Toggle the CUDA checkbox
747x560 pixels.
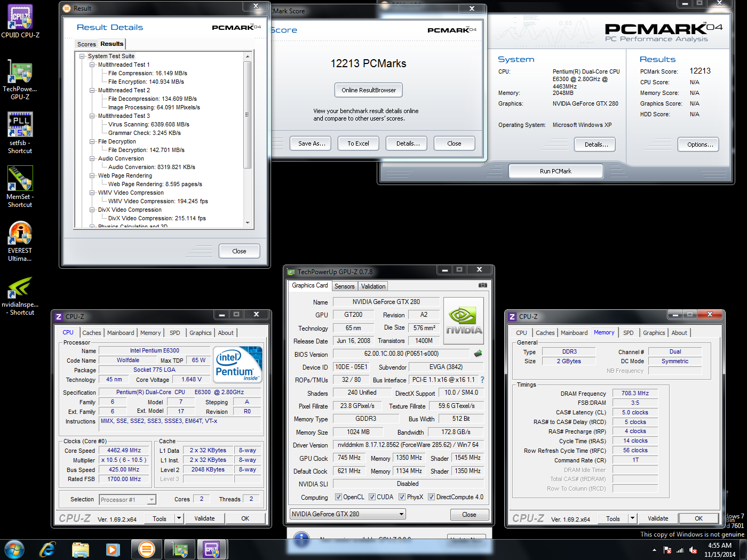[x=372, y=497]
